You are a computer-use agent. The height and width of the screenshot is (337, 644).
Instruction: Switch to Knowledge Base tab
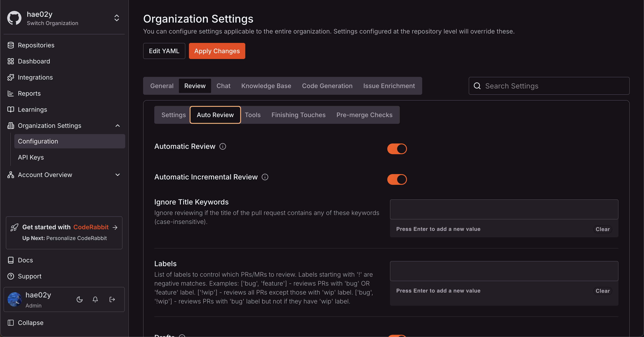pos(266,86)
